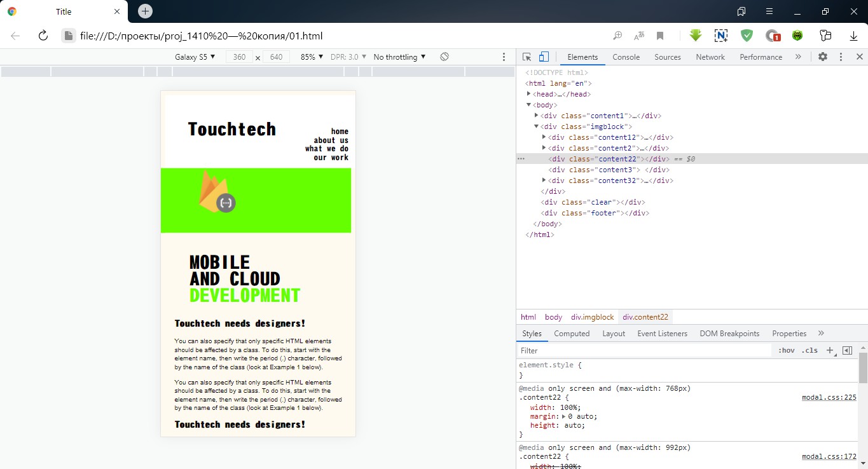
Task: Collapse the imgblock div node
Action: (537, 126)
